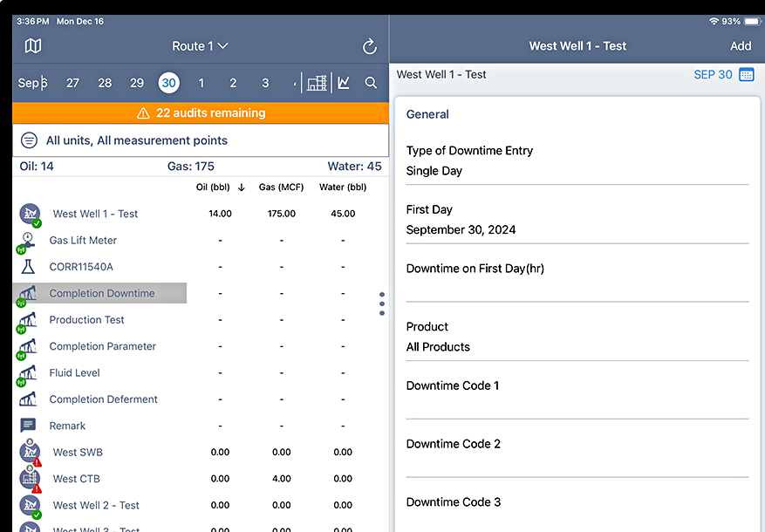Open the Production Test entry

point(86,319)
